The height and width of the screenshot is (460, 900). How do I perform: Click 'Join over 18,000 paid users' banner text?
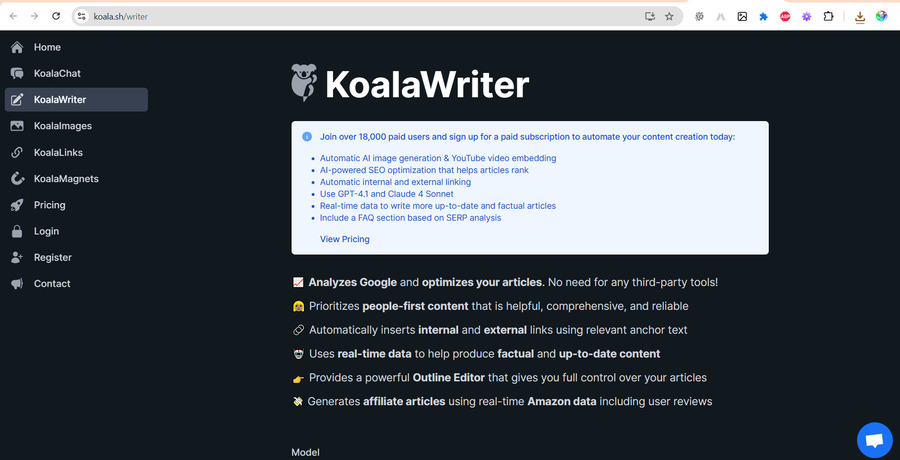527,137
